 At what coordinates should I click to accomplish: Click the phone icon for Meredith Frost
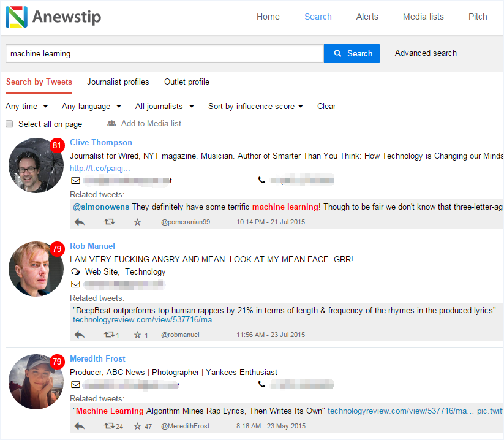[x=261, y=384]
